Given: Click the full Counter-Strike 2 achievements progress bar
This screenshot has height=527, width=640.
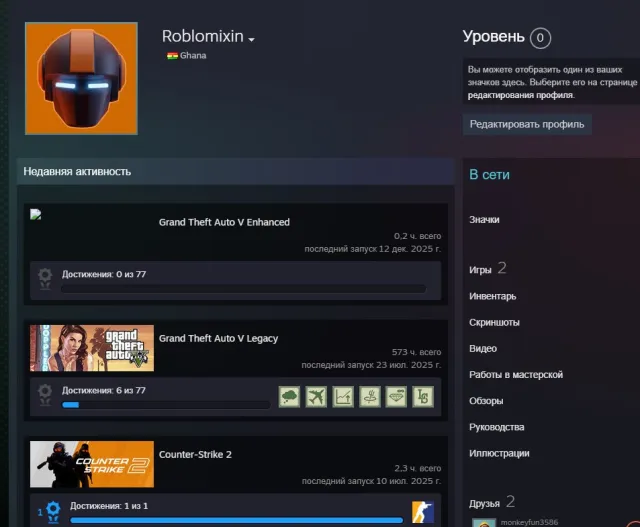Looking at the screenshot, I should point(236,520).
